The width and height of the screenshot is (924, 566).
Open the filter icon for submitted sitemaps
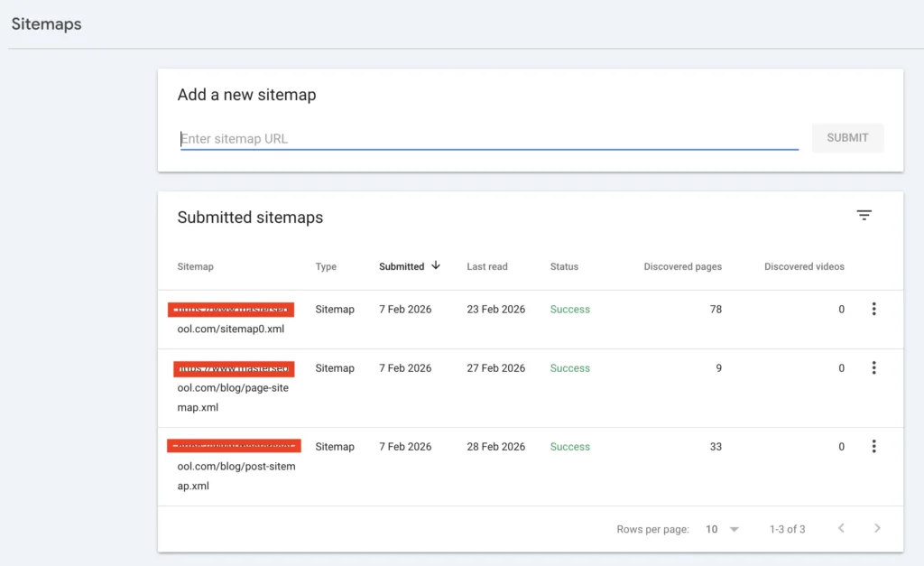pyautogui.click(x=864, y=215)
